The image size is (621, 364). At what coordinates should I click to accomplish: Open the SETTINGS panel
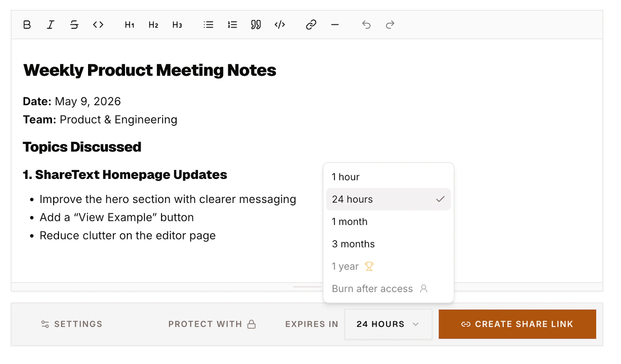pos(72,324)
